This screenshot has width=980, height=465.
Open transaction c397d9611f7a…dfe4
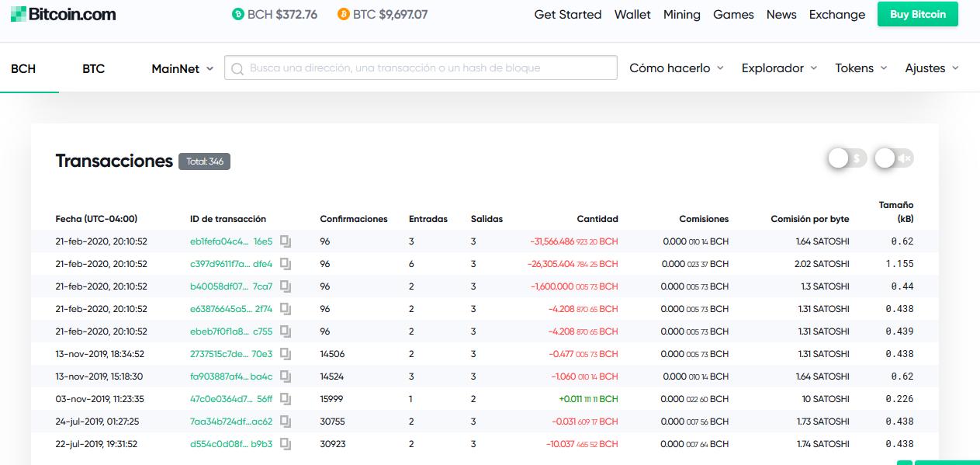click(231, 264)
